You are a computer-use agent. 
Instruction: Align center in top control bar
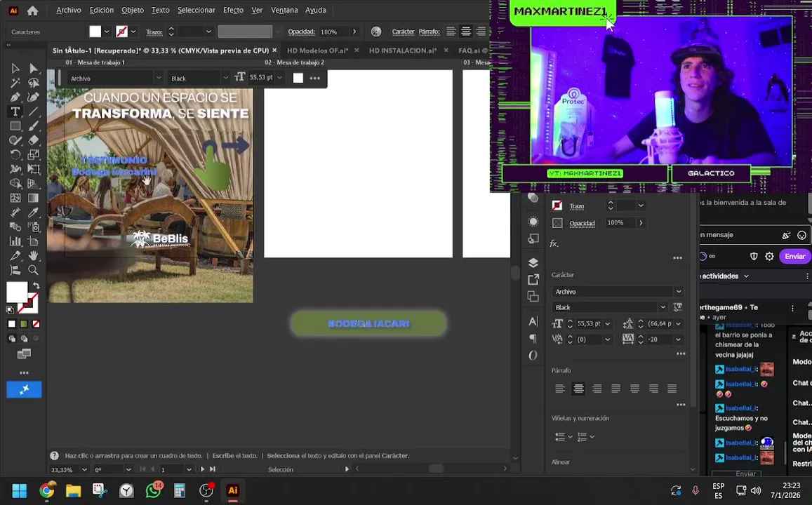pyautogui.click(x=466, y=32)
